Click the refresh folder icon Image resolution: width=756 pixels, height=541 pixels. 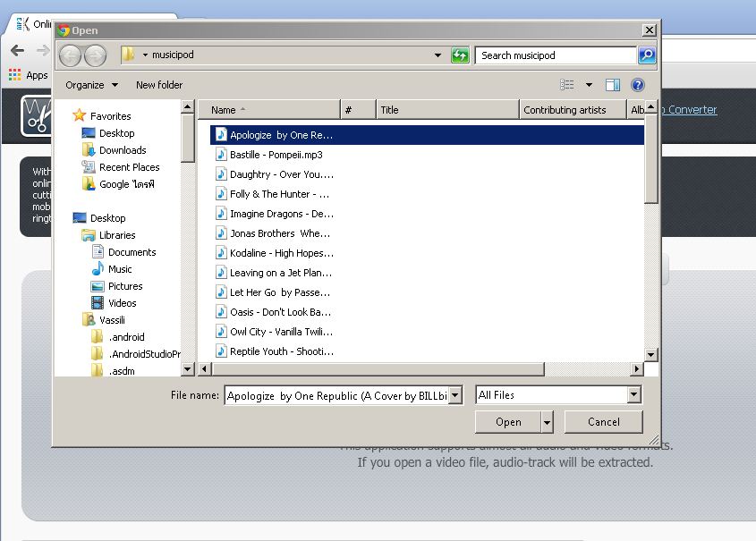pos(460,55)
